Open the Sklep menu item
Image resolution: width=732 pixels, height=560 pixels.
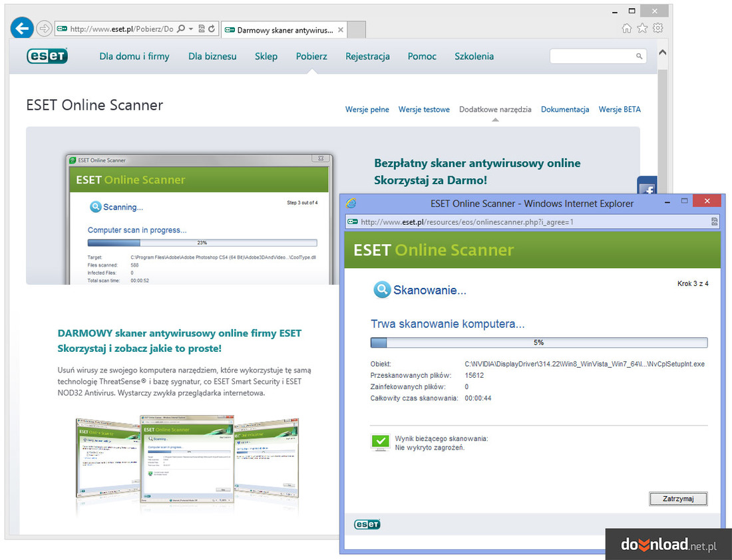[x=266, y=57]
